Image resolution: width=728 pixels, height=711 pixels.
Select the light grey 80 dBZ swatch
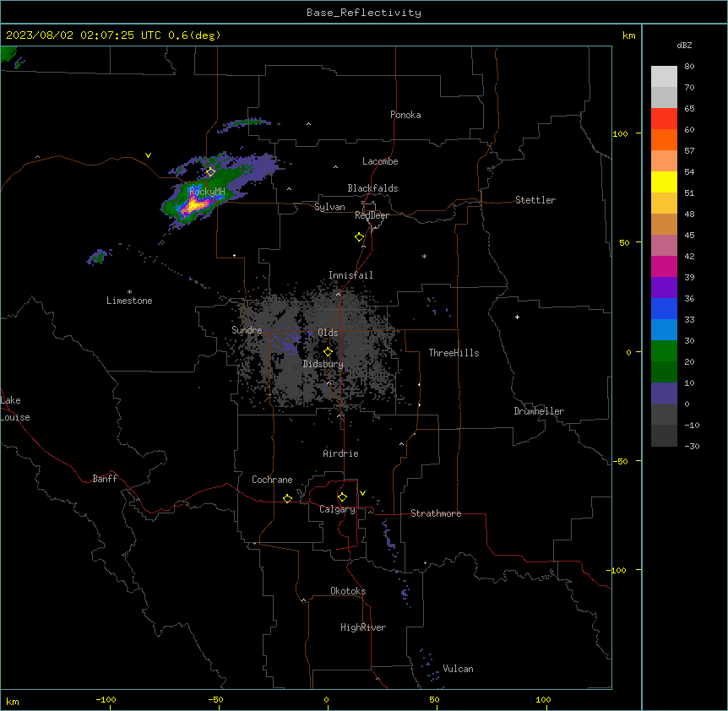point(664,77)
